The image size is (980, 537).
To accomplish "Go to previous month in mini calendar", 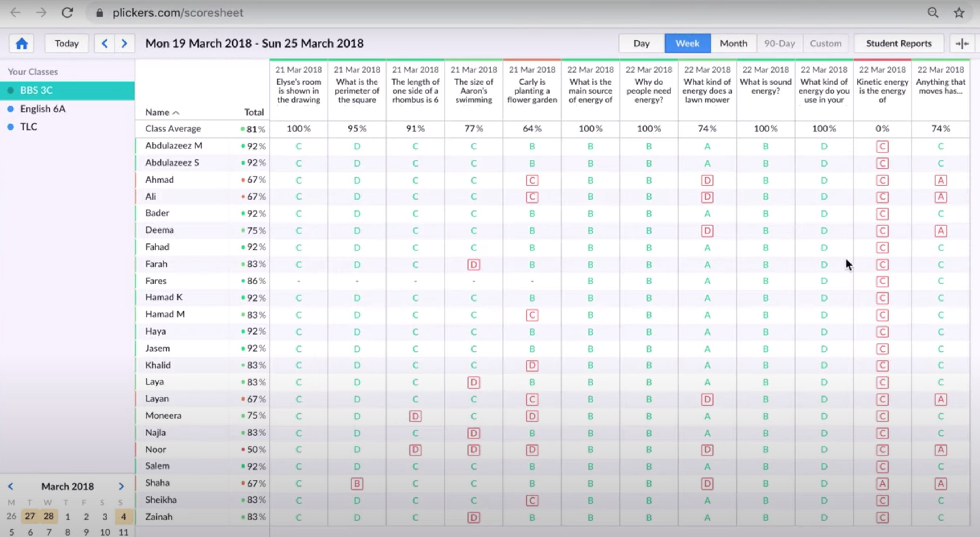I will coord(11,486).
